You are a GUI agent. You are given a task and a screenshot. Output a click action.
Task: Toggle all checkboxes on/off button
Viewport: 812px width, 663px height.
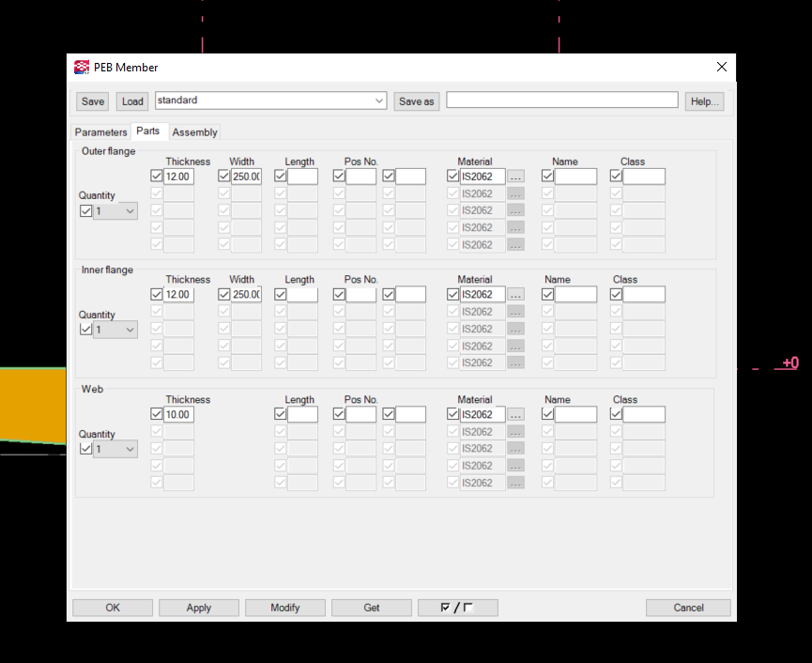458,608
